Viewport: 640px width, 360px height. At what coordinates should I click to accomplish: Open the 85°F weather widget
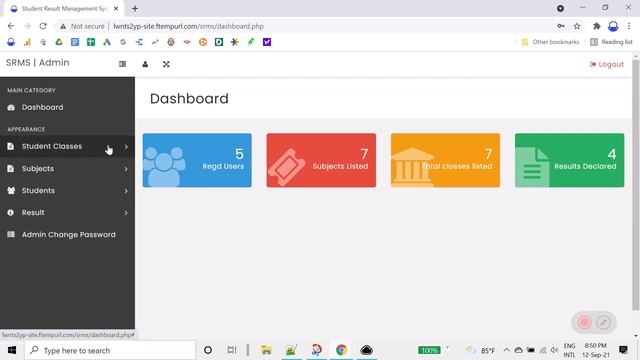point(481,350)
